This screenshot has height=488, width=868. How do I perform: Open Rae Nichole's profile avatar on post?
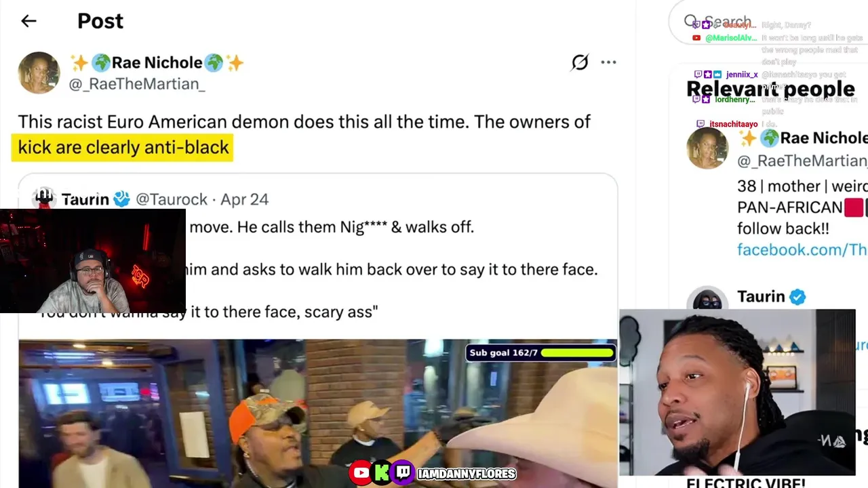click(39, 73)
